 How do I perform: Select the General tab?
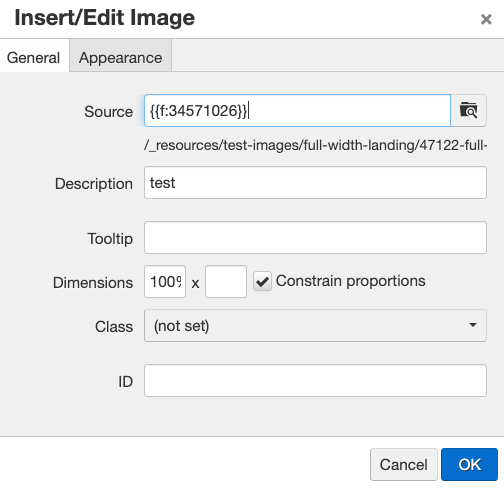(33, 58)
